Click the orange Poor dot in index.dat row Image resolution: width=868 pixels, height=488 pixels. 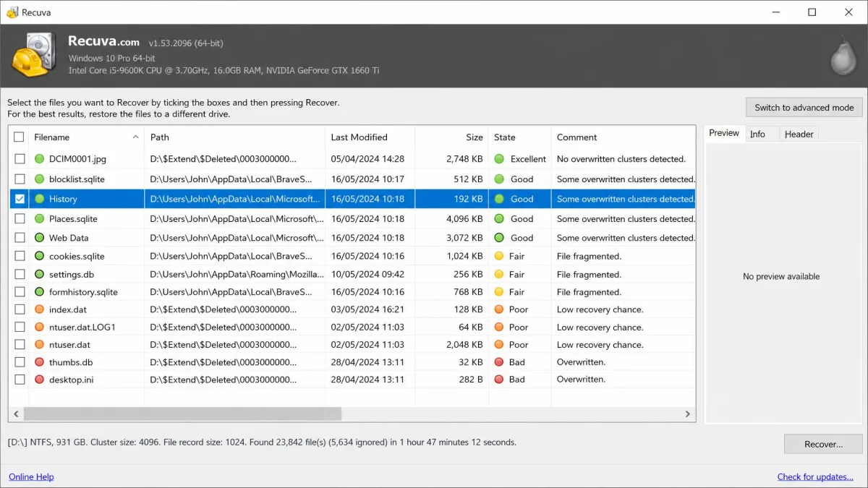tap(498, 309)
